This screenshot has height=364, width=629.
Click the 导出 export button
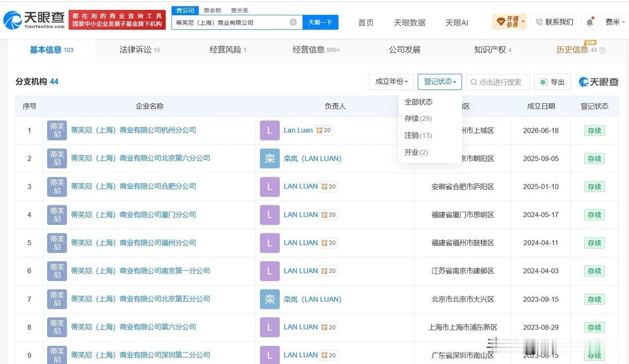(552, 82)
